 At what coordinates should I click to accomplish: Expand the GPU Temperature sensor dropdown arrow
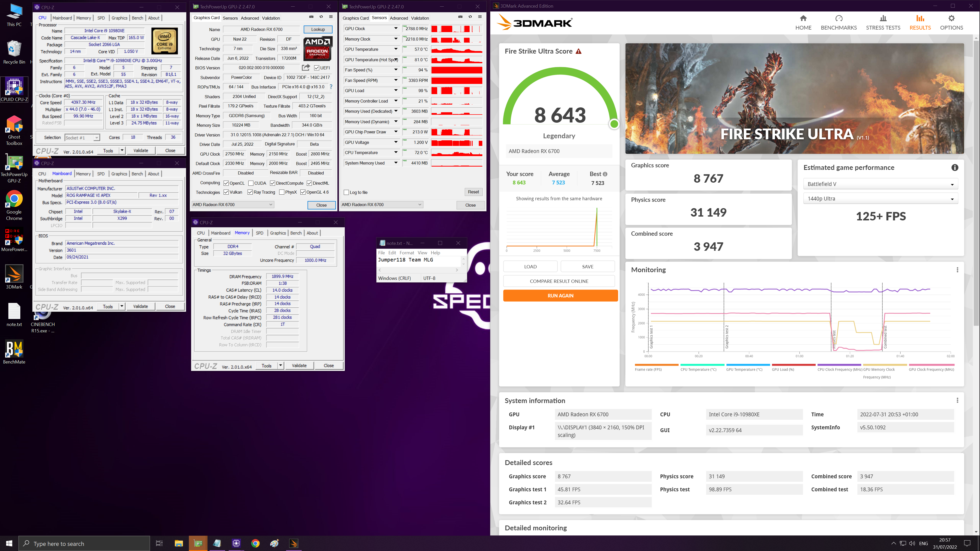[396, 49]
